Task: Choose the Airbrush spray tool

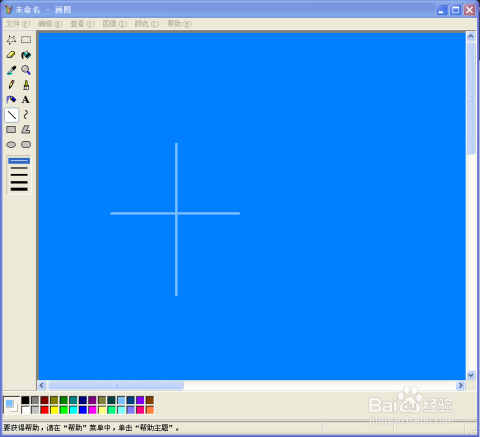Action: point(11,99)
